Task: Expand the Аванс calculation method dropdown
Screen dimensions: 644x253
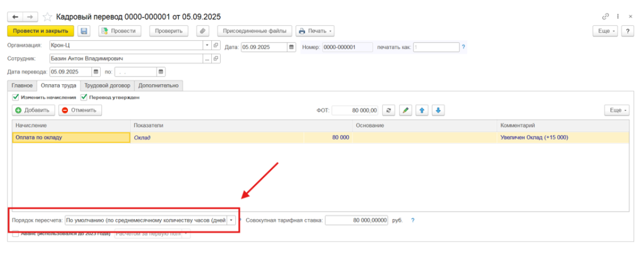Action: pyautogui.click(x=186, y=234)
